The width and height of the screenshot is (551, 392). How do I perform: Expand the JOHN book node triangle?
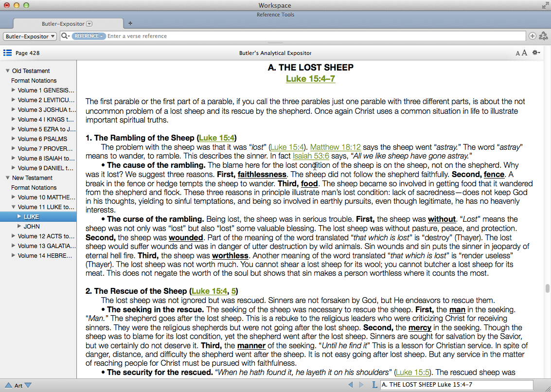tap(19, 227)
